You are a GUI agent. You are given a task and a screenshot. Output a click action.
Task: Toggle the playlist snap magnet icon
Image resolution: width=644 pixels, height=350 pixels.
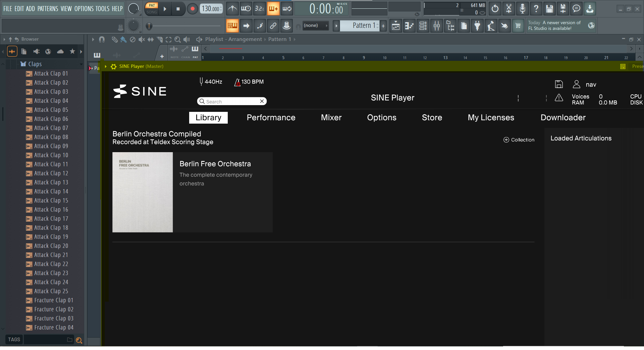click(102, 40)
